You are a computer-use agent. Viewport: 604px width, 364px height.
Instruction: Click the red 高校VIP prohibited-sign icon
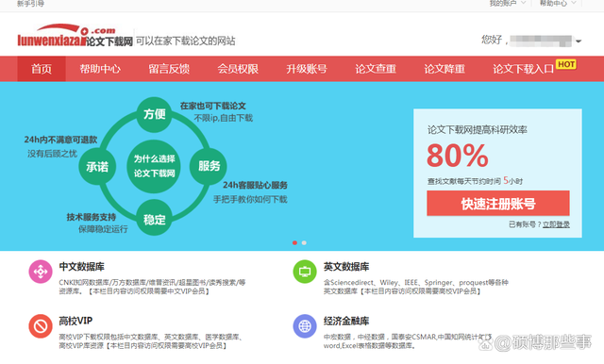coord(41,326)
